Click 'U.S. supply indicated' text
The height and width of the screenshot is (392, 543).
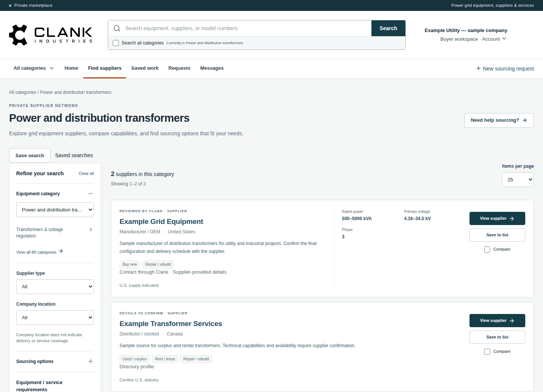pos(139,286)
